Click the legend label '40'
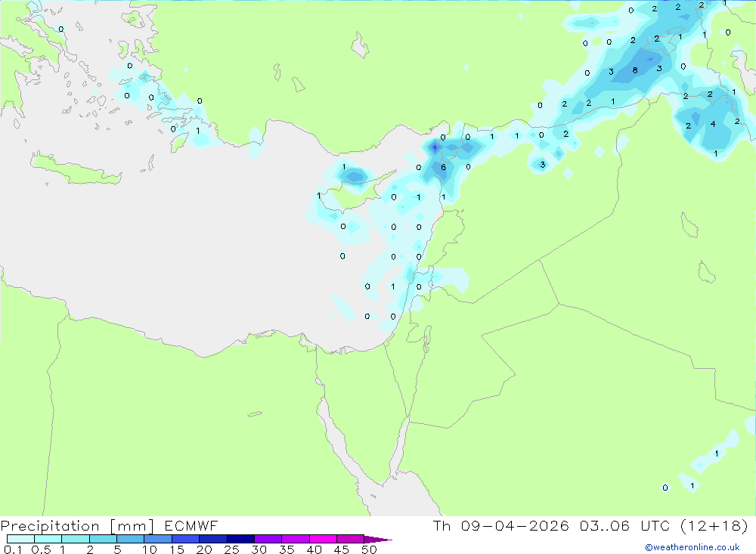 (x=314, y=549)
